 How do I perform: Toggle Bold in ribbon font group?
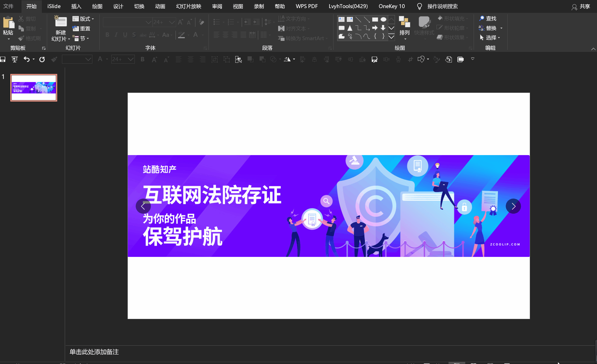click(x=107, y=35)
